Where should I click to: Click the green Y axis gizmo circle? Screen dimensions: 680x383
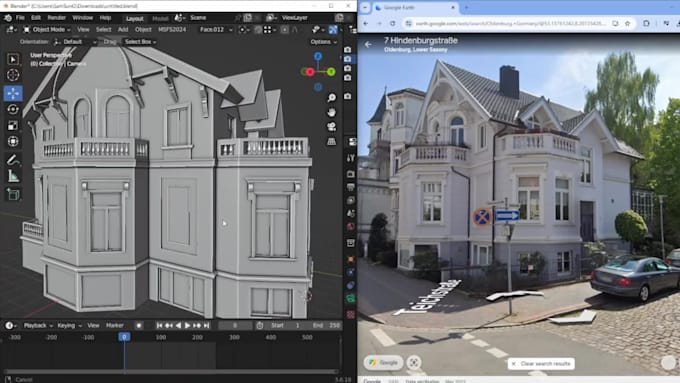(x=331, y=72)
